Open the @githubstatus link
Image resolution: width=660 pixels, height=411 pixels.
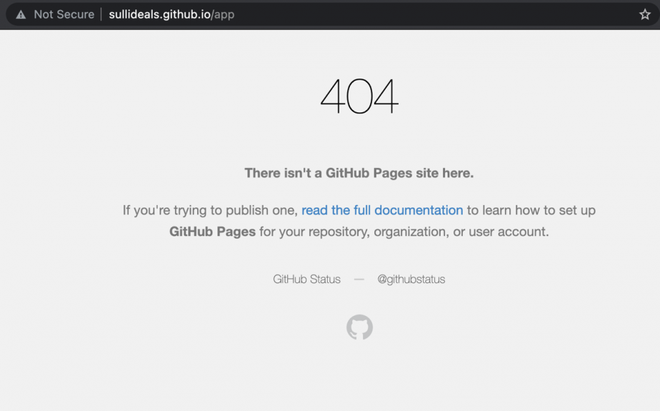tap(411, 279)
